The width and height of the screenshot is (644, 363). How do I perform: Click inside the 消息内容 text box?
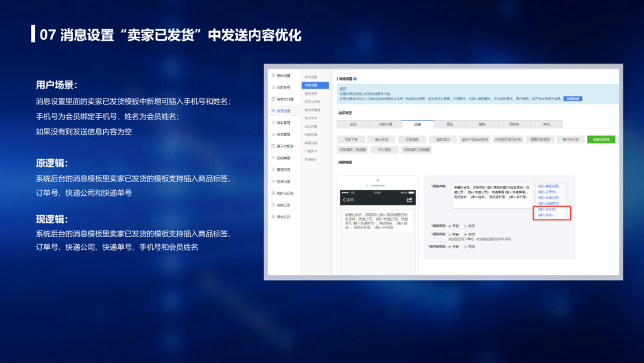coord(491,195)
